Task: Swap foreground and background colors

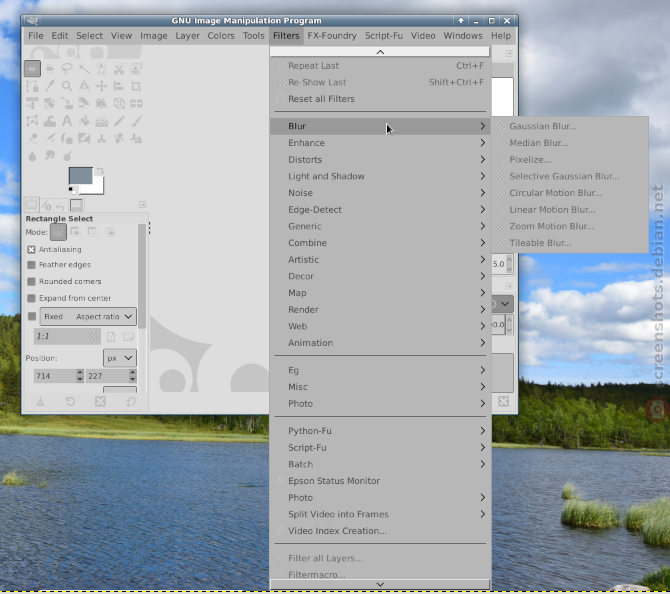Action: (100, 171)
